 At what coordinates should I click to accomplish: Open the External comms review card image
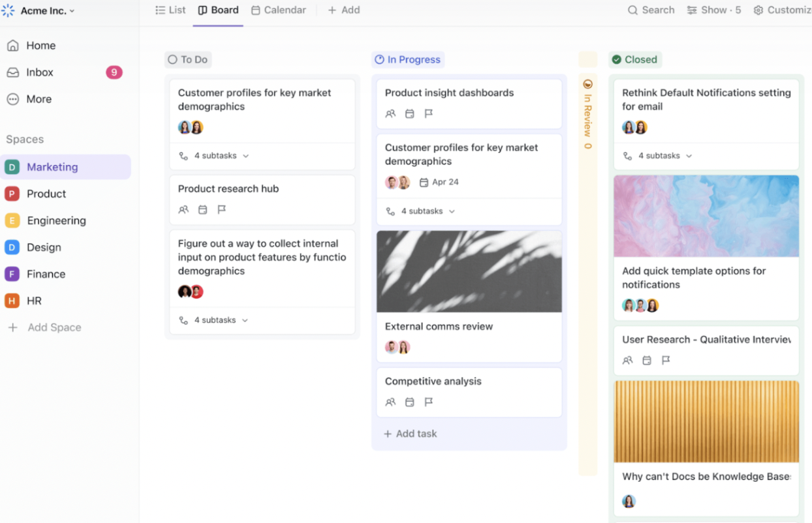[x=469, y=271]
